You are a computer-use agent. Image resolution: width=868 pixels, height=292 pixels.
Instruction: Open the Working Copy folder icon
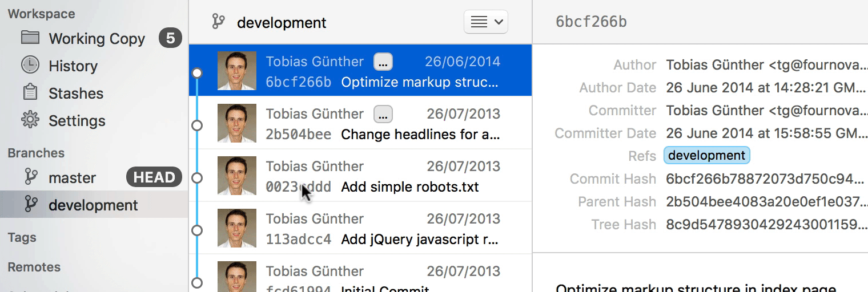30,38
